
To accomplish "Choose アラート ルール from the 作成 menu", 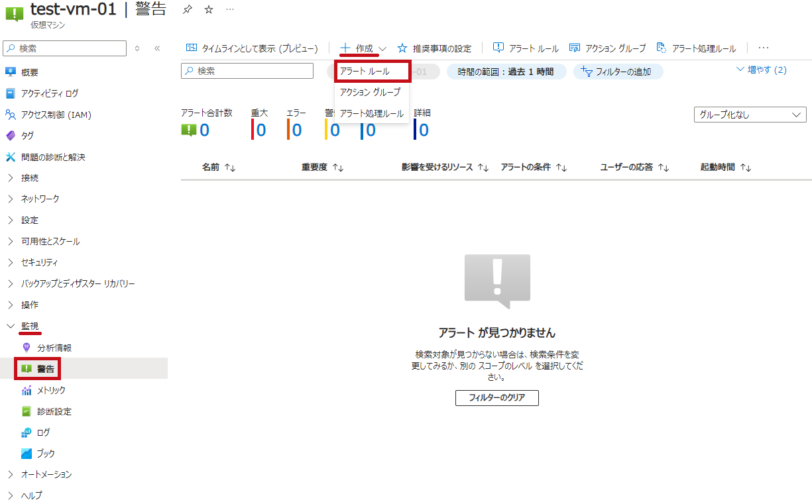I will 365,71.
